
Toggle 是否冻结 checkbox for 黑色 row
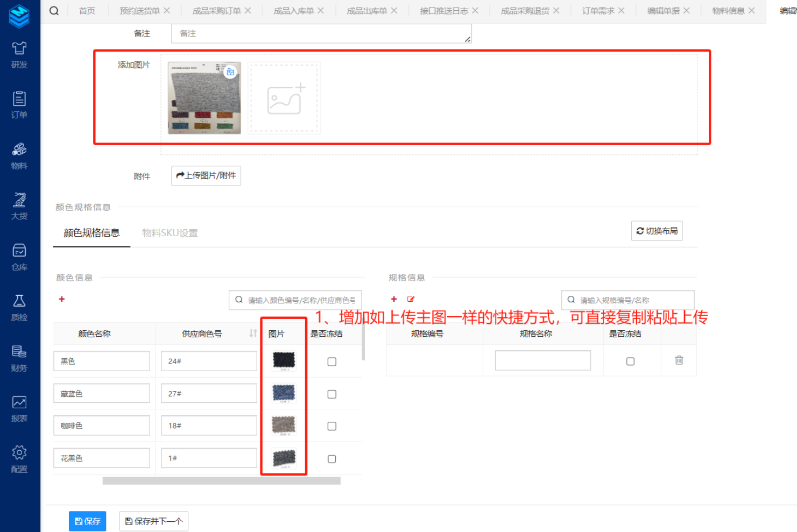click(x=332, y=361)
